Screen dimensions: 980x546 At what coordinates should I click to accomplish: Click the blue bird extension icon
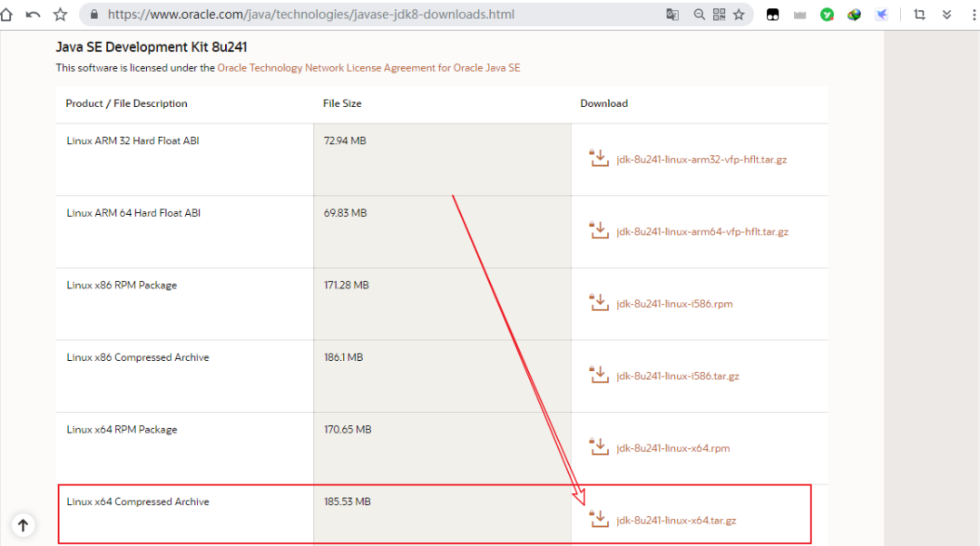[x=882, y=15]
